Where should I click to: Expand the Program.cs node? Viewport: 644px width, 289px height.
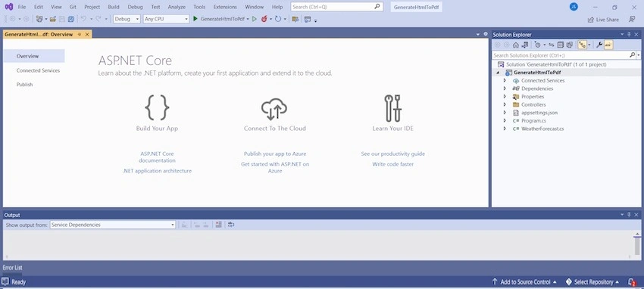tap(505, 120)
